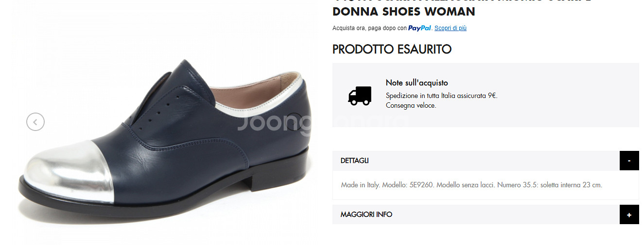The width and height of the screenshot is (644, 245).
Task: Click 'Acquista ora, paga dopo con' text
Action: [x=369, y=28]
